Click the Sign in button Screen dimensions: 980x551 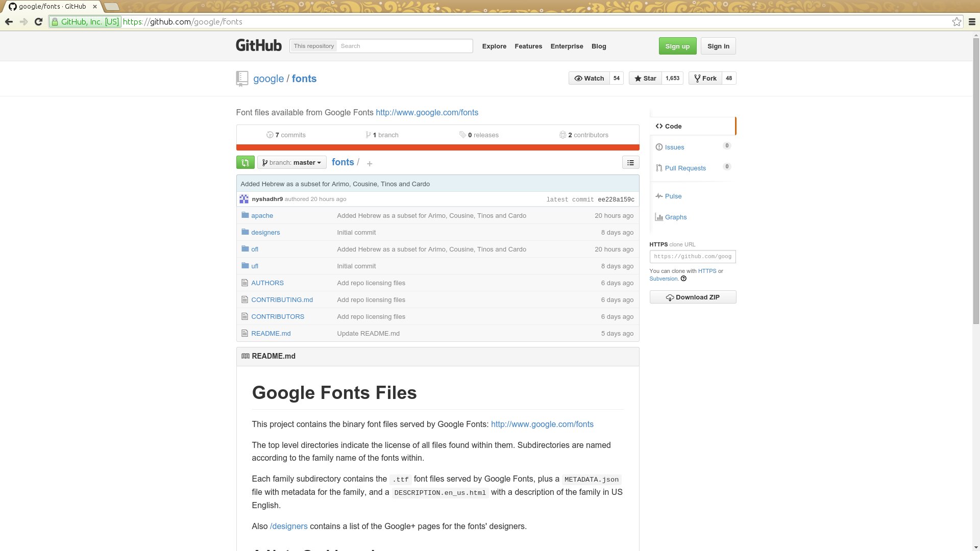(x=718, y=46)
